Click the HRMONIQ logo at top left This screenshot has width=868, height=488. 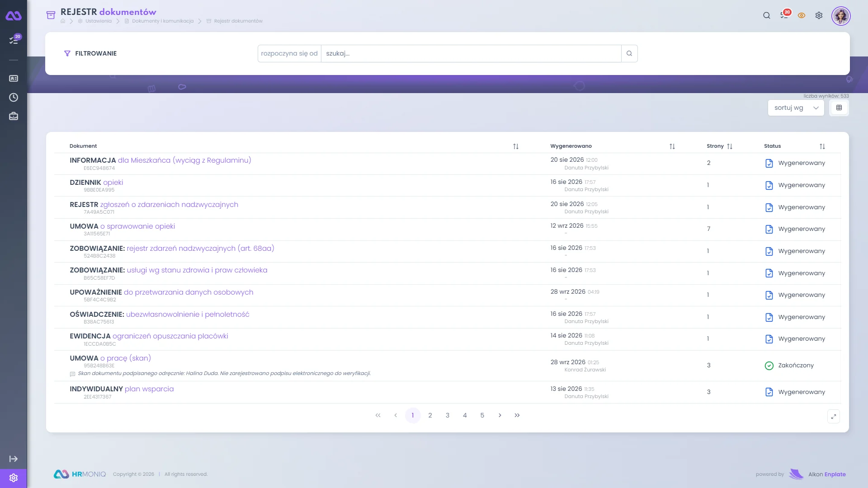[x=14, y=16]
